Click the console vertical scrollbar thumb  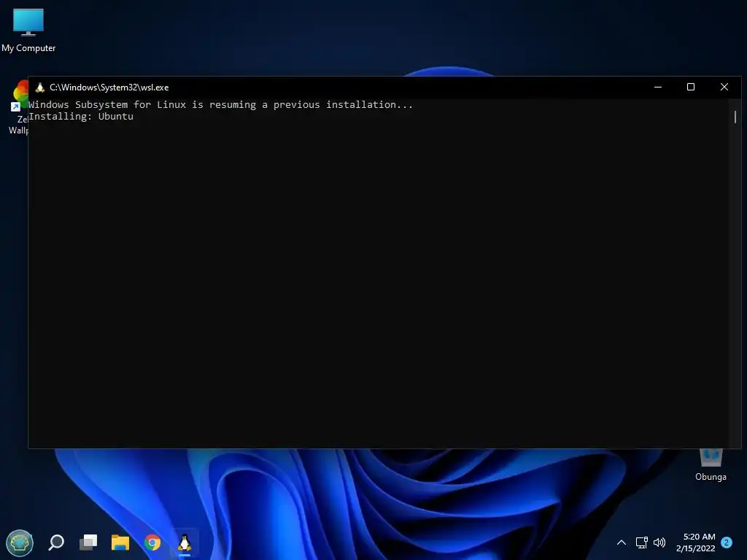[x=735, y=117]
